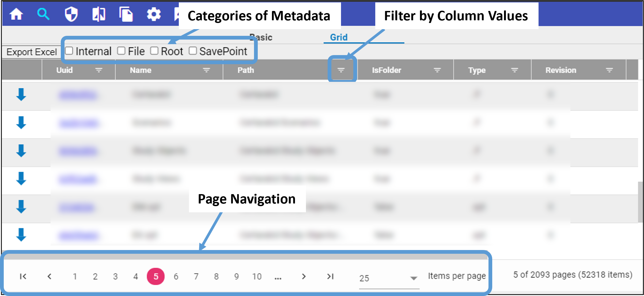Screen dimensions: 644x296
Task: Click the shield security icon
Action: pos(71,14)
